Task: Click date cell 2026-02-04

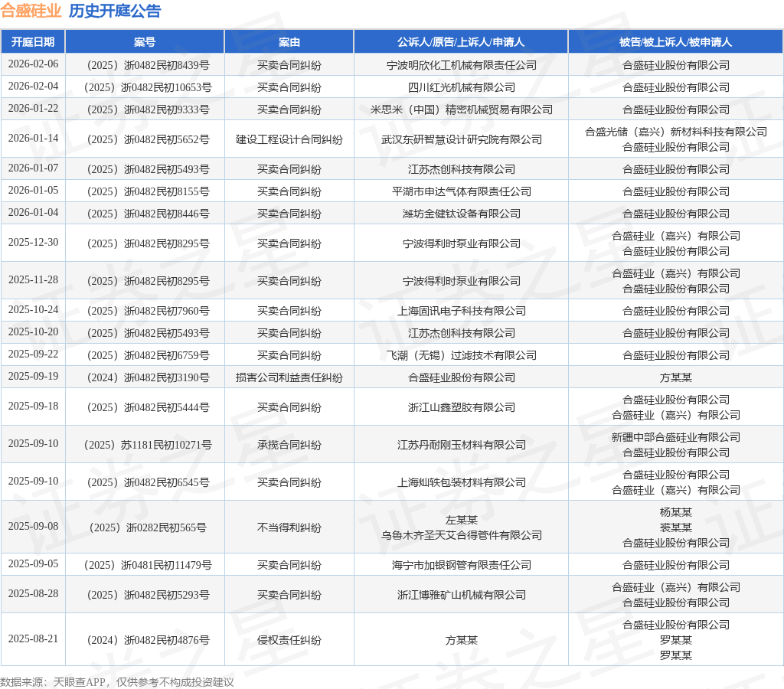Action: pos(33,86)
